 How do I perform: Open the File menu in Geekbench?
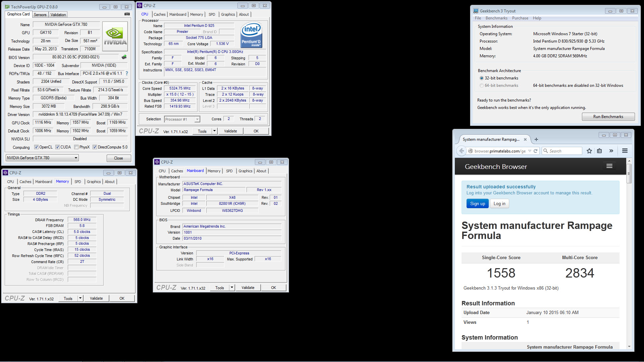coord(478,18)
